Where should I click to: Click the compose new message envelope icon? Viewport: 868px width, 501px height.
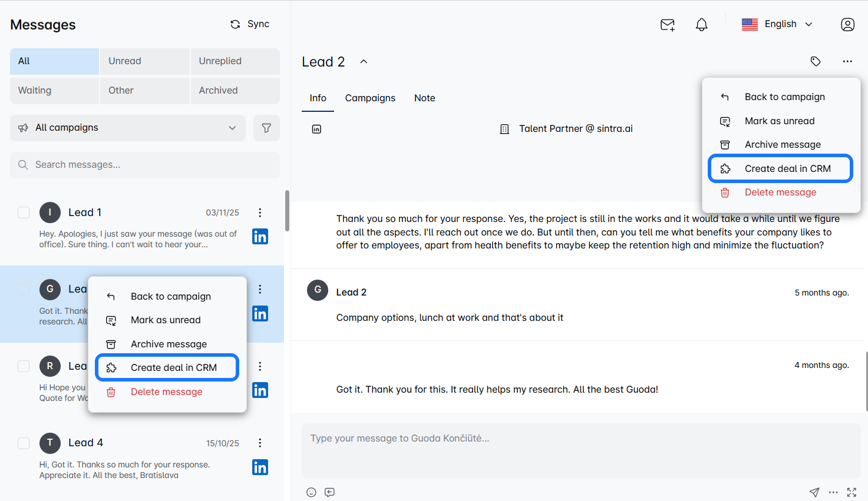pos(667,25)
